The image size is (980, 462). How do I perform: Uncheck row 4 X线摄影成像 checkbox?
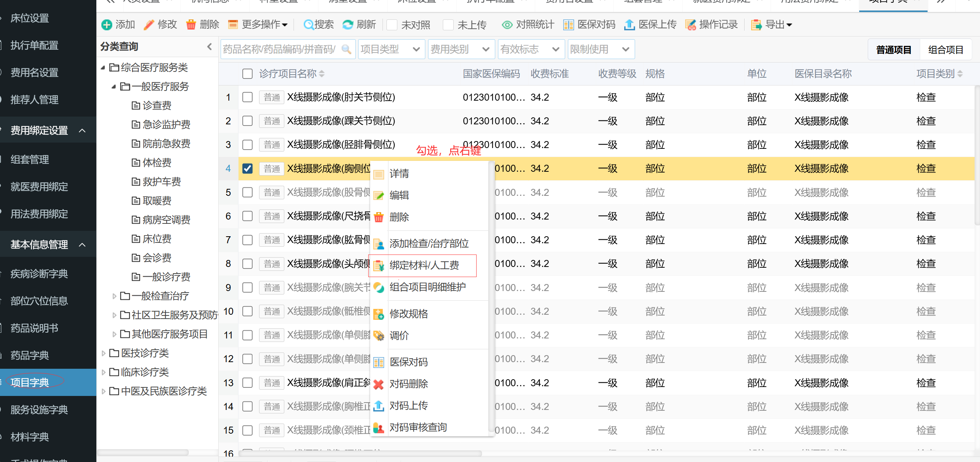(x=247, y=169)
